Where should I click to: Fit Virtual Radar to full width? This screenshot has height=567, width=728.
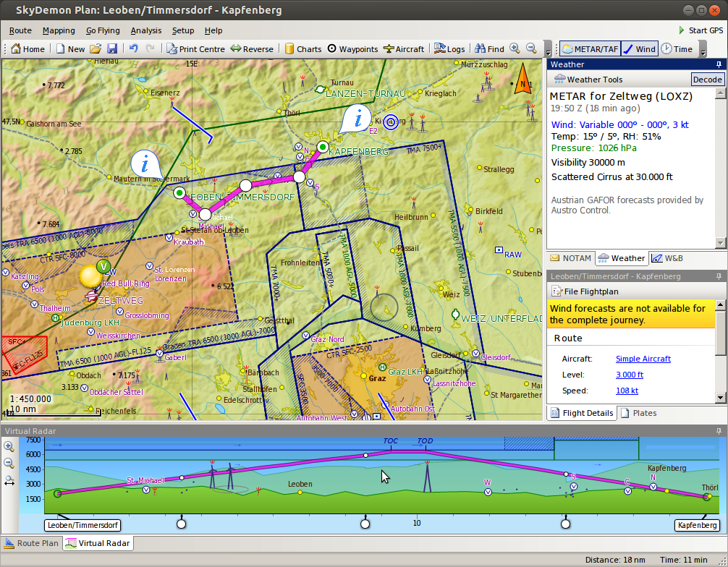(9, 481)
